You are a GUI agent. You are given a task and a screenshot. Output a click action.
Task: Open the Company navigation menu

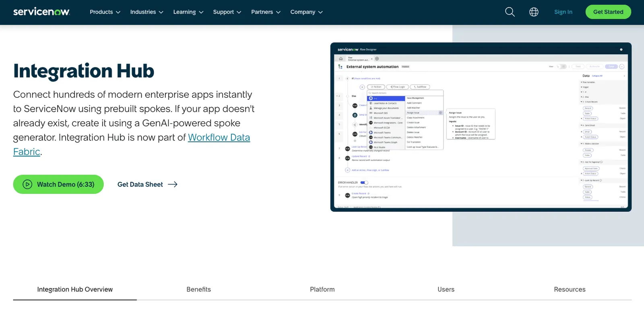[x=307, y=12]
